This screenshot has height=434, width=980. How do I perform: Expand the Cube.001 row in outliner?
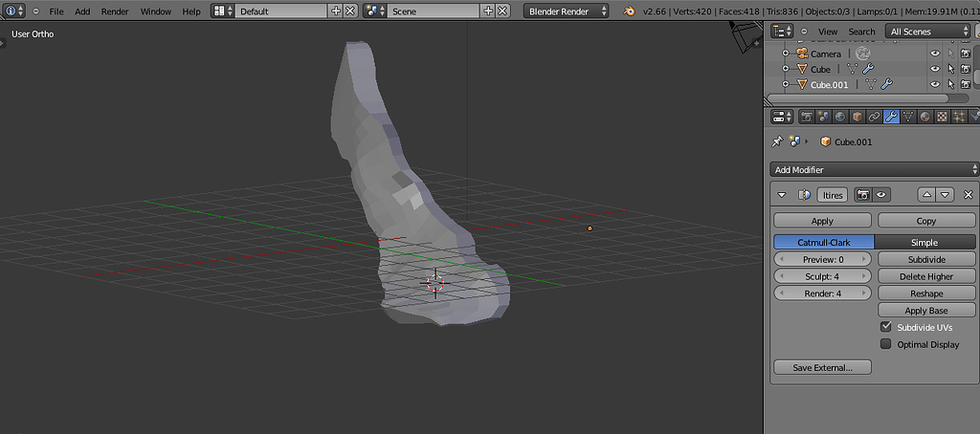pyautogui.click(x=786, y=84)
